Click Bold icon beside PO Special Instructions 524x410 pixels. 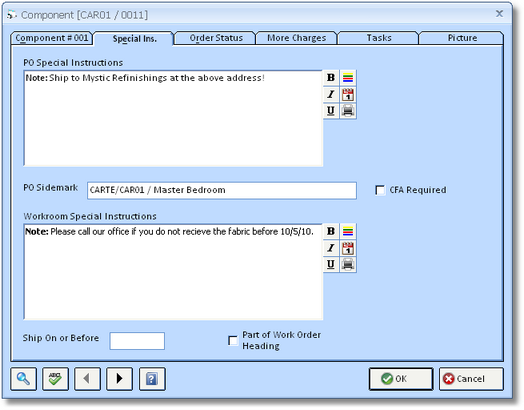pyautogui.click(x=331, y=78)
